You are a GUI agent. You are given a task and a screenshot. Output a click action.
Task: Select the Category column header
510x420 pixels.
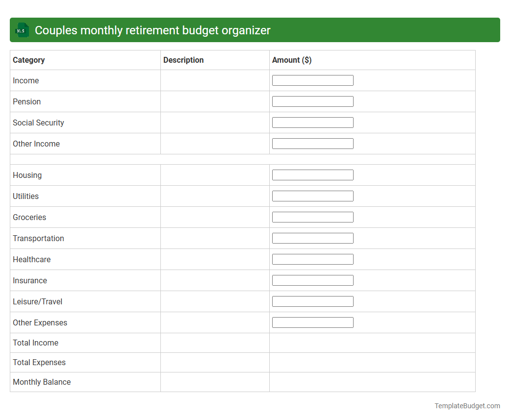pyautogui.click(x=29, y=60)
